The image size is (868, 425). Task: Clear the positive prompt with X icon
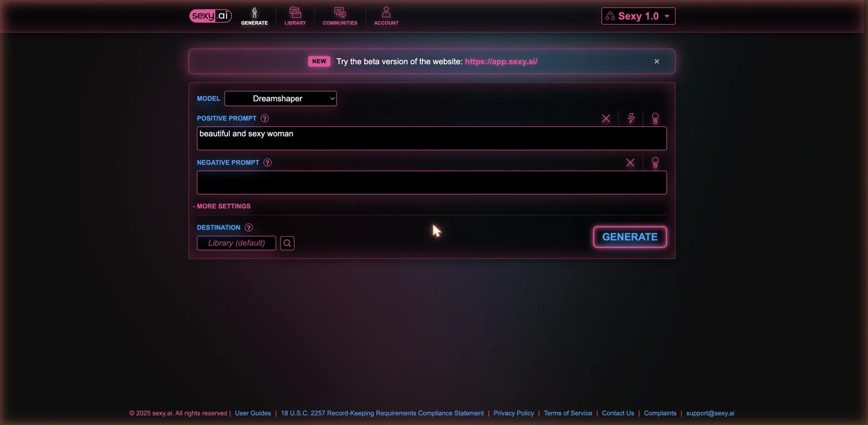tap(606, 118)
